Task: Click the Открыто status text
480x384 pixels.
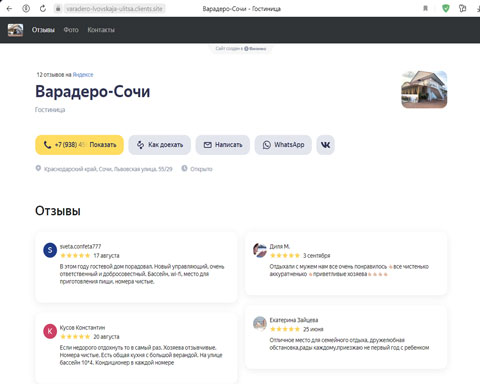Action: coord(201,169)
